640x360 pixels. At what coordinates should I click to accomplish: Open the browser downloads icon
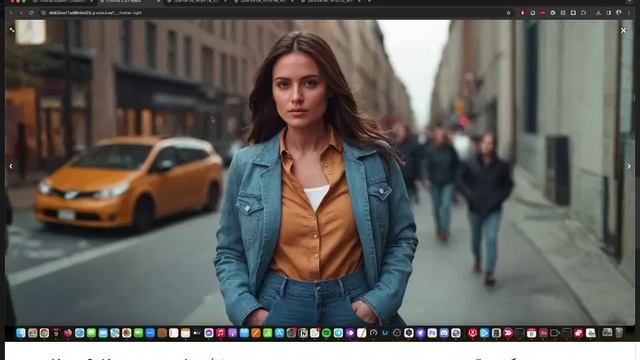(x=598, y=13)
